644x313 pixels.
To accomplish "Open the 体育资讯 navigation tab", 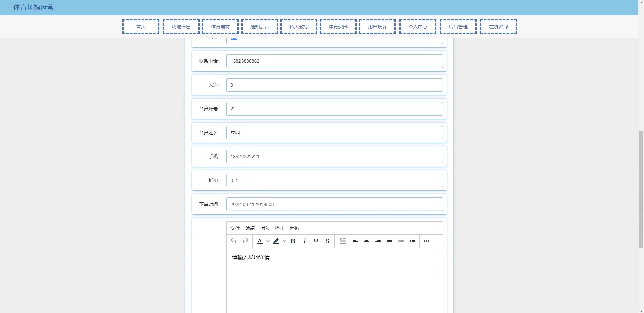I will [x=338, y=27].
